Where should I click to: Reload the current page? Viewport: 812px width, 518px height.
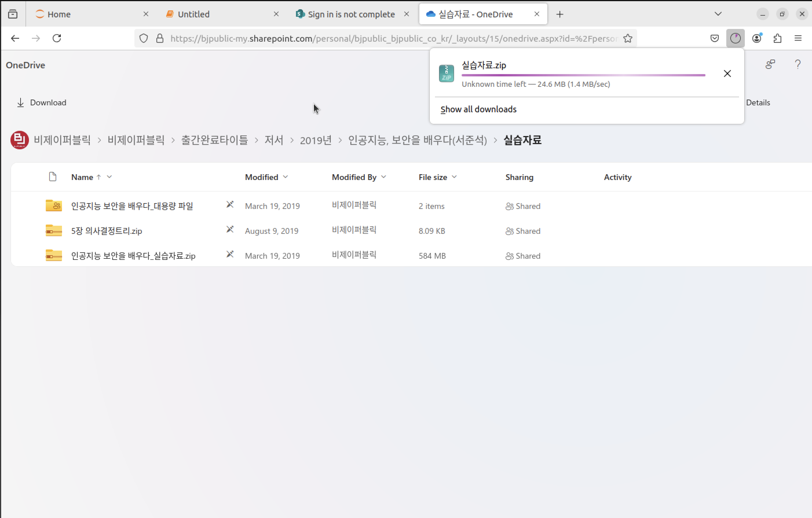click(57, 38)
